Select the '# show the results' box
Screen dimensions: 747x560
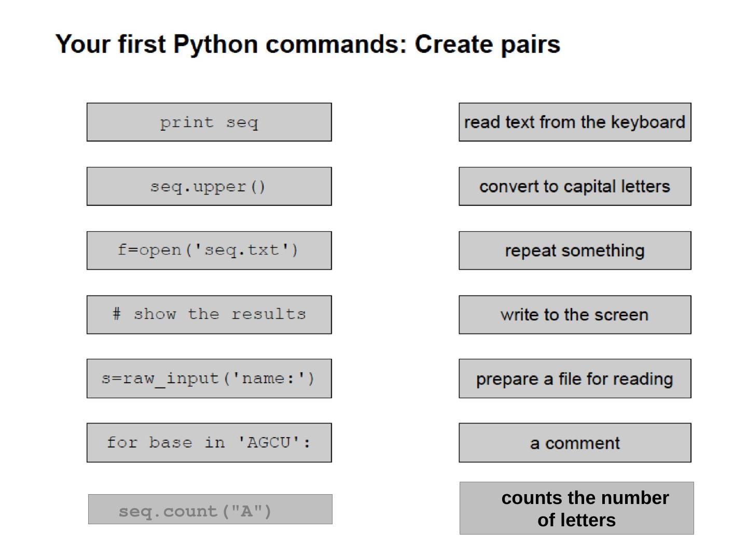pos(209,315)
